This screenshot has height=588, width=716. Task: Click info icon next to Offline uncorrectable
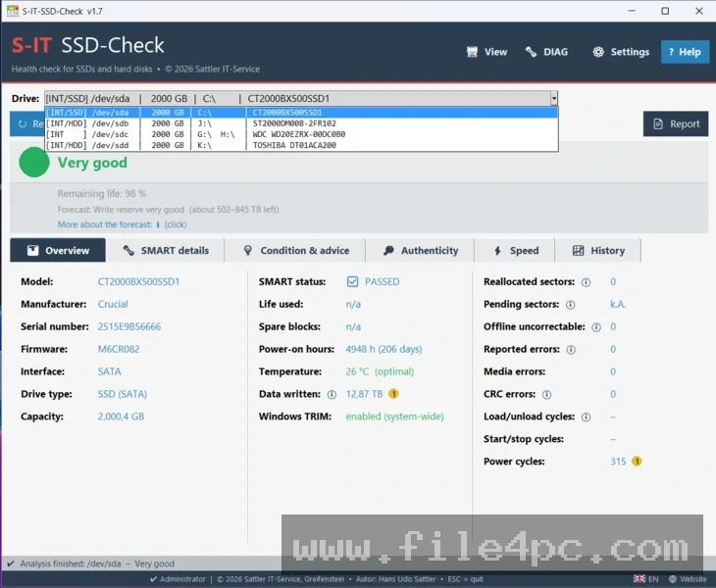click(x=596, y=327)
